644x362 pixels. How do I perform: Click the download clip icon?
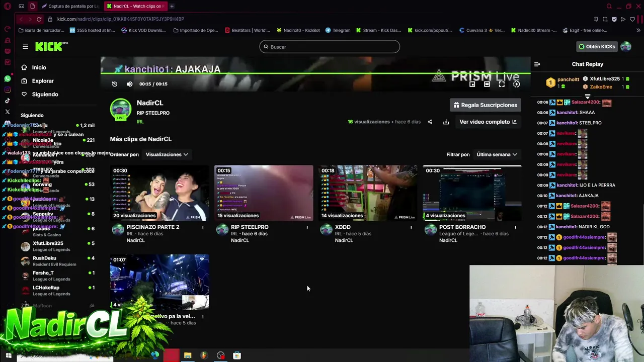point(446,122)
